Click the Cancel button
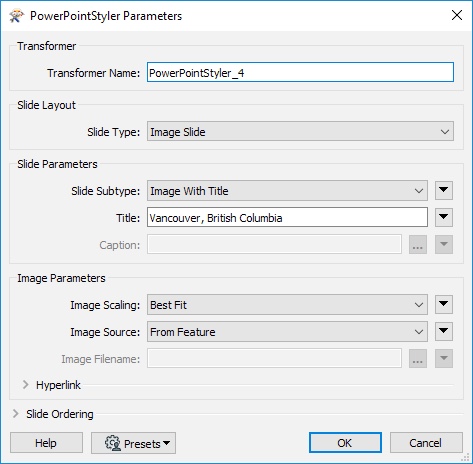 tap(426, 443)
